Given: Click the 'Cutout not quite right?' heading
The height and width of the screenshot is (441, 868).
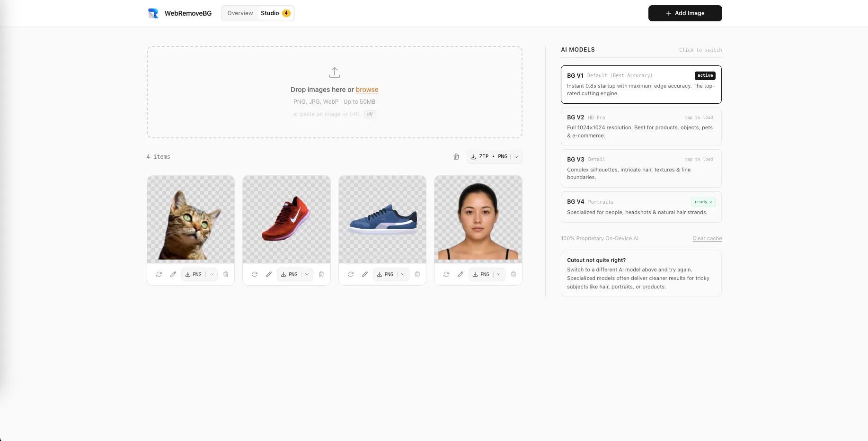Looking at the screenshot, I should coord(596,260).
